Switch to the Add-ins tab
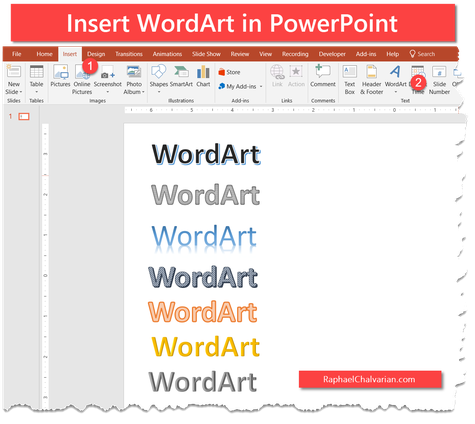Image resolution: width=475 pixels, height=424 pixels. (x=366, y=54)
